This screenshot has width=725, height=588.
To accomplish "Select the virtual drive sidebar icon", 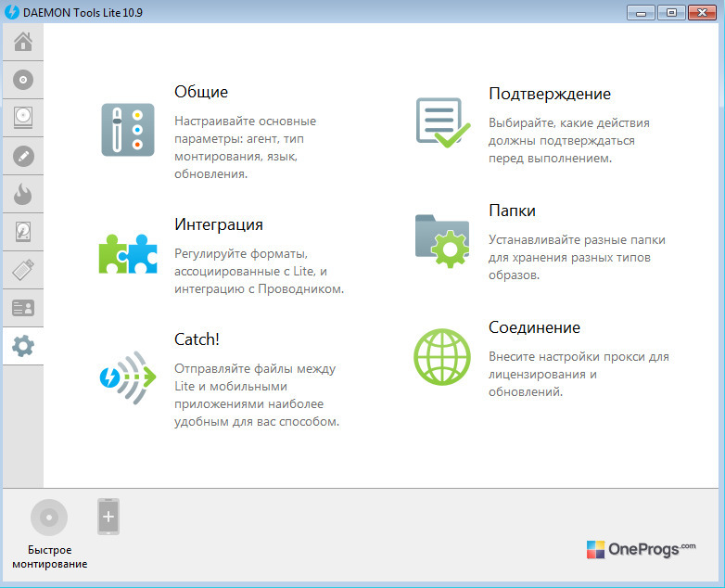I will (x=23, y=118).
